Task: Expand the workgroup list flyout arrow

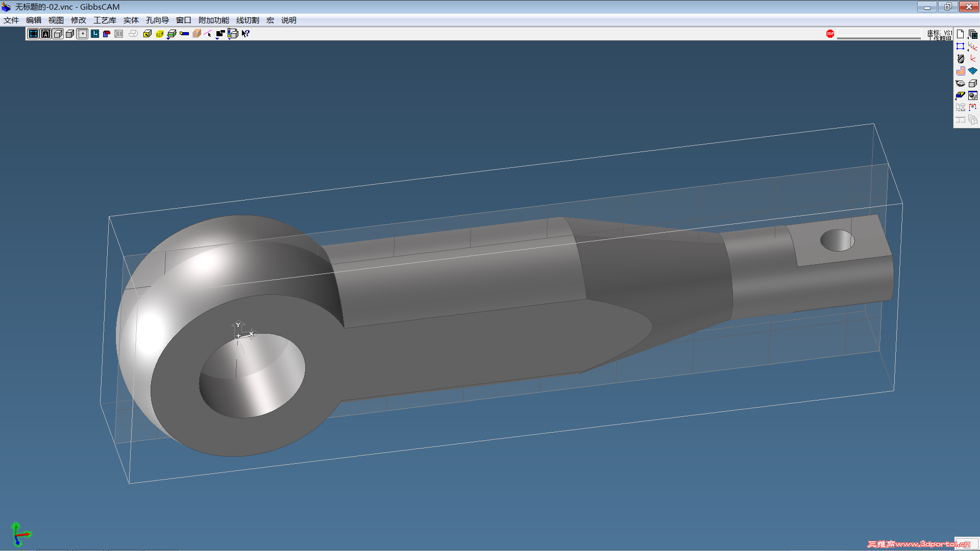Action: click(x=968, y=38)
